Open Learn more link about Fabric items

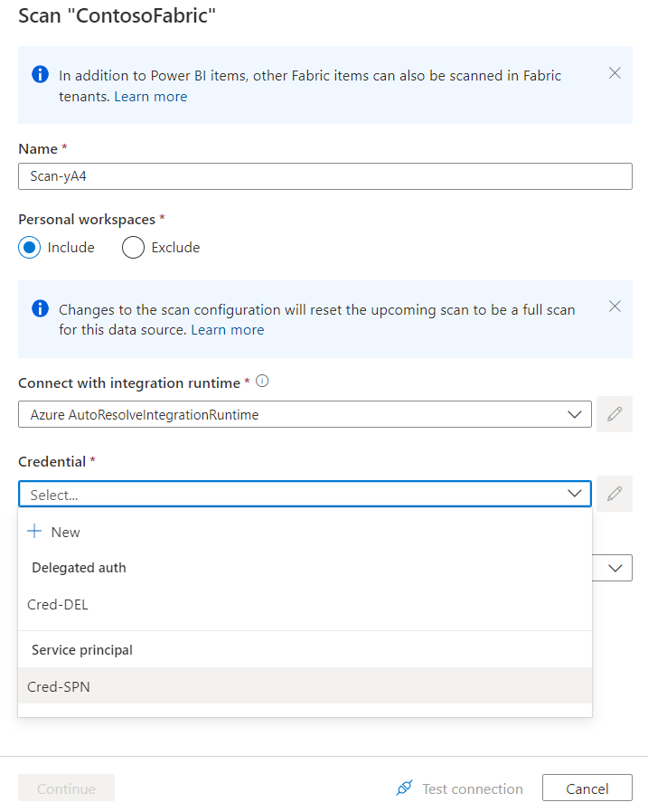(x=150, y=97)
